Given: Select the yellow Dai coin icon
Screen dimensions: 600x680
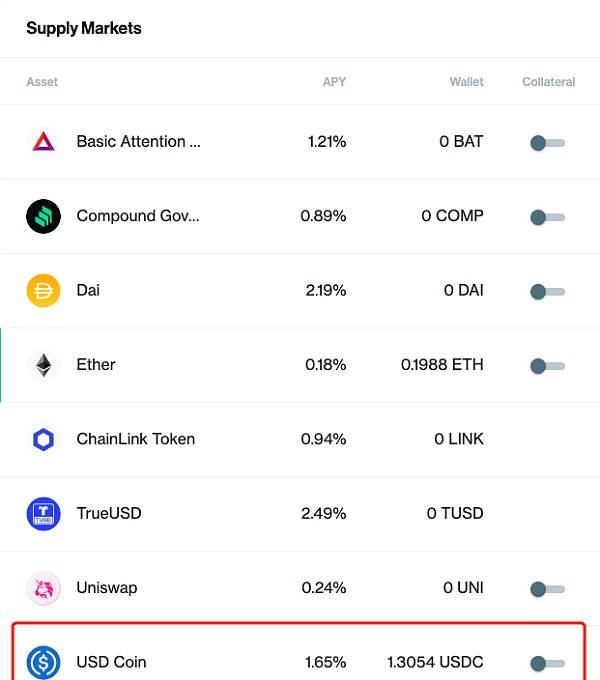Looking at the screenshot, I should click(x=43, y=291).
